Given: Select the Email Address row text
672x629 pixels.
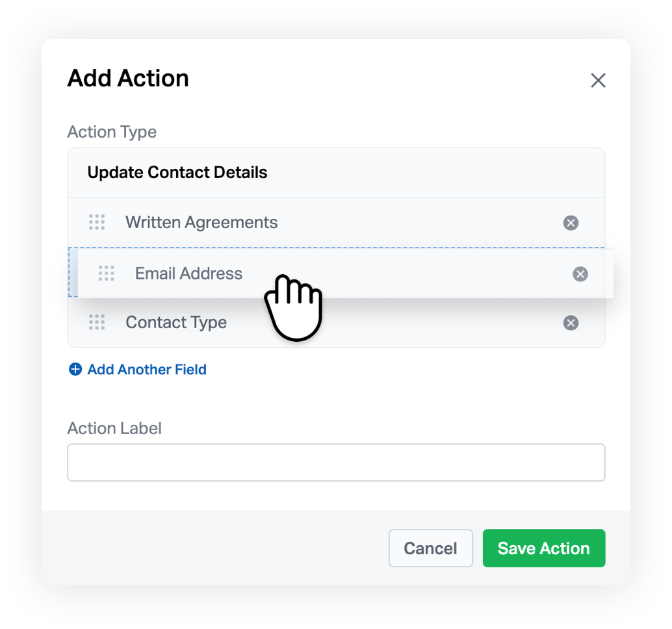Looking at the screenshot, I should [x=188, y=274].
